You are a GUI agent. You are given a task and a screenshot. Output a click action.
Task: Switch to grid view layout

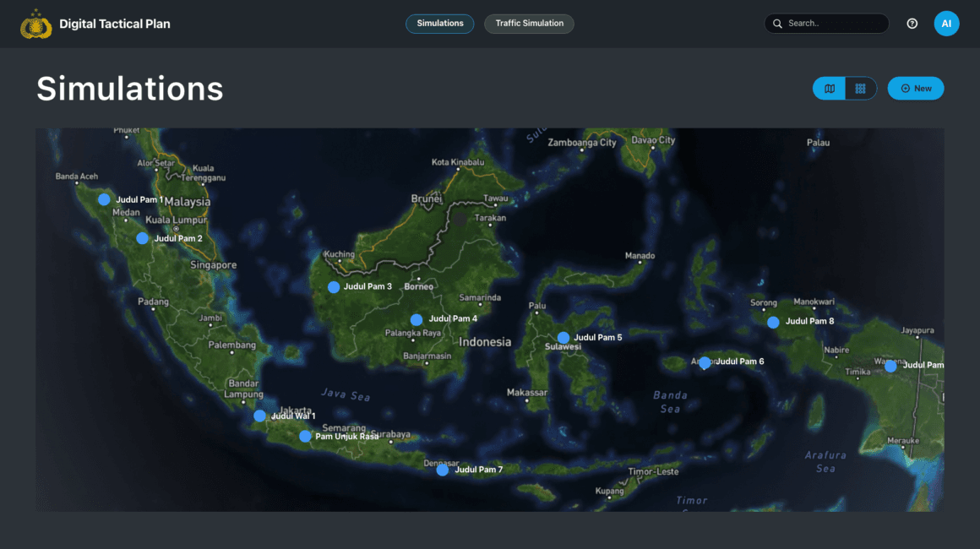click(861, 88)
